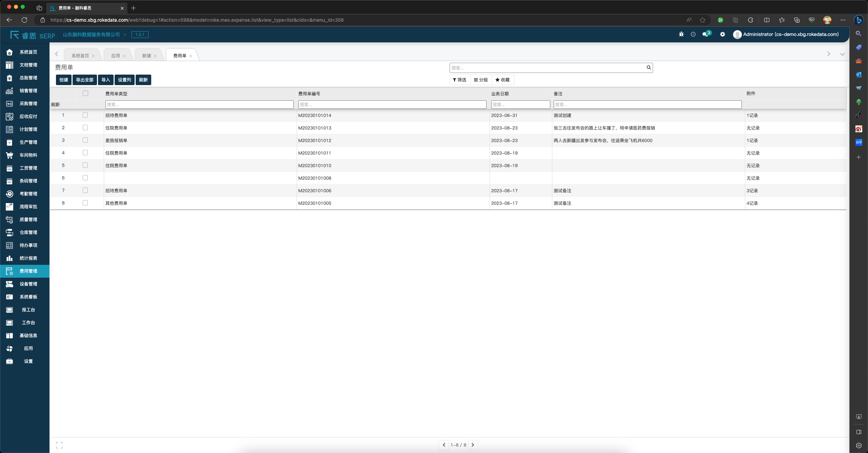
Task: Click the clock activities icon in header
Action: point(693,34)
